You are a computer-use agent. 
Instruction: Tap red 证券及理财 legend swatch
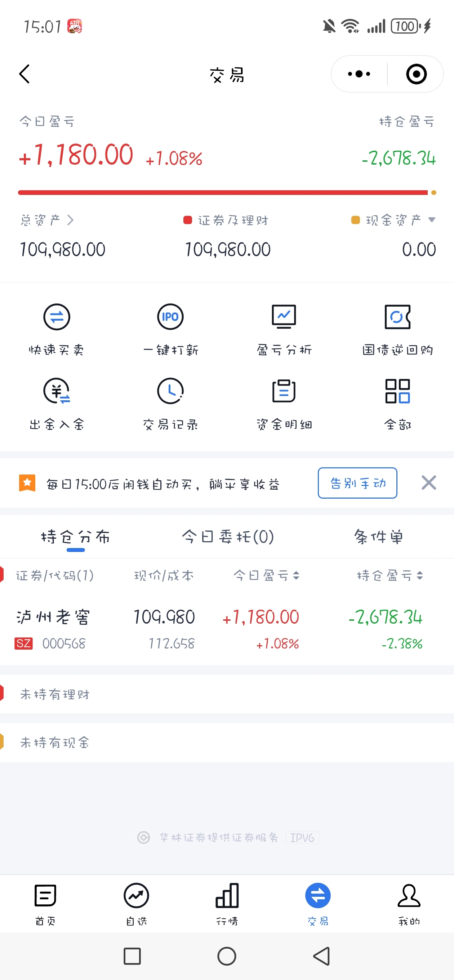188,220
